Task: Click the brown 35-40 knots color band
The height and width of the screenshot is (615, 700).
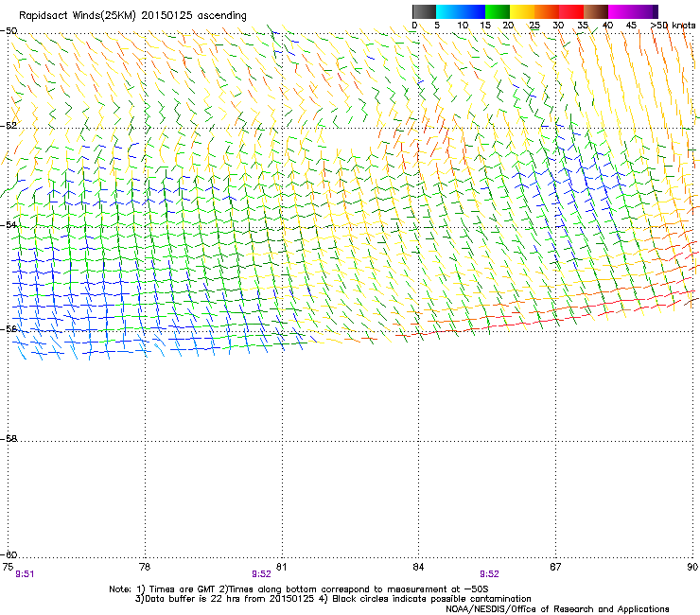Action: tap(596, 11)
